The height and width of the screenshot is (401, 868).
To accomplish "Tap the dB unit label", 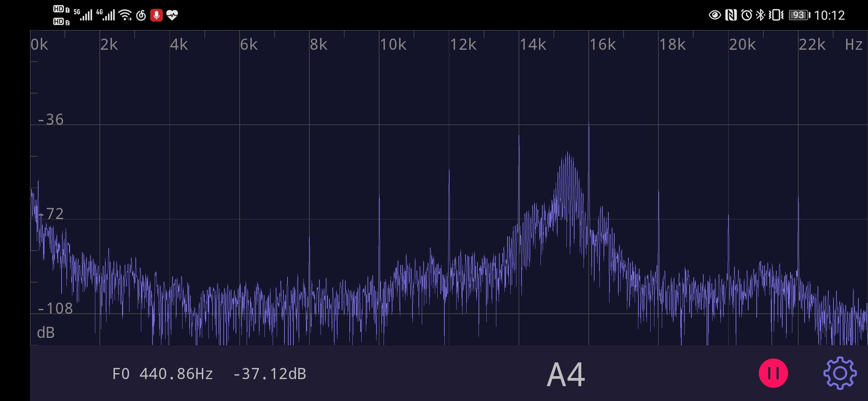I will click(x=46, y=333).
